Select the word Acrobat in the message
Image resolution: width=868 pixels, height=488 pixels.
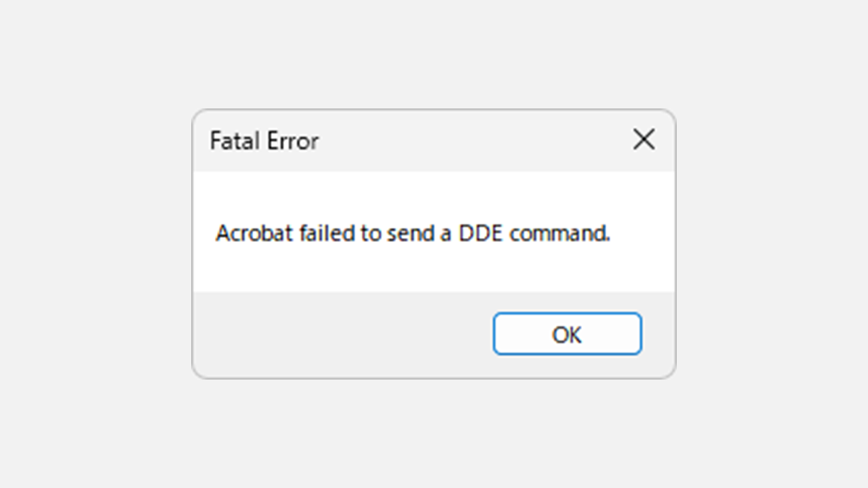coord(250,233)
